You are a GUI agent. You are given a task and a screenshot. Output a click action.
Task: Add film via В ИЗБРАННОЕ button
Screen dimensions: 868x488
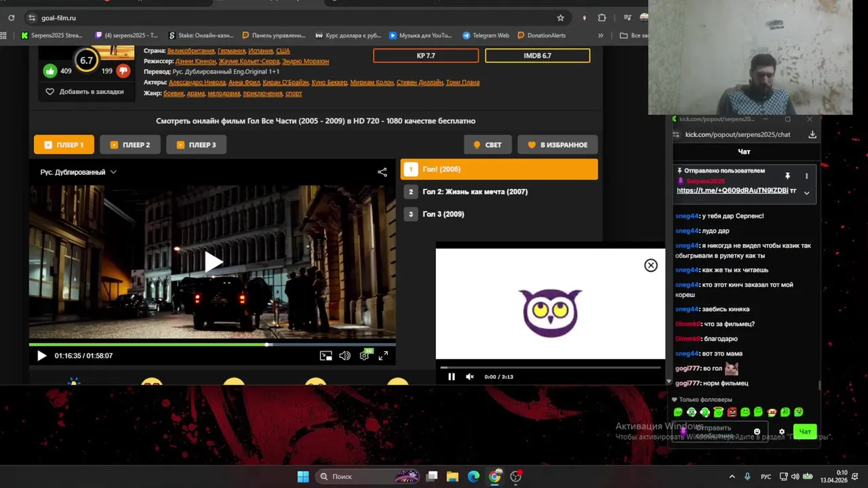(557, 144)
